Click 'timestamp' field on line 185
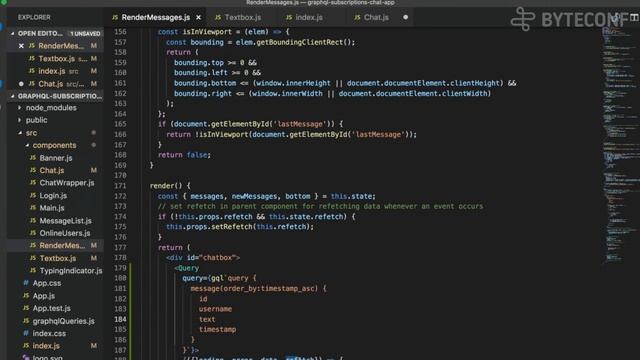Image resolution: width=640 pixels, height=360 pixels. tap(217, 330)
